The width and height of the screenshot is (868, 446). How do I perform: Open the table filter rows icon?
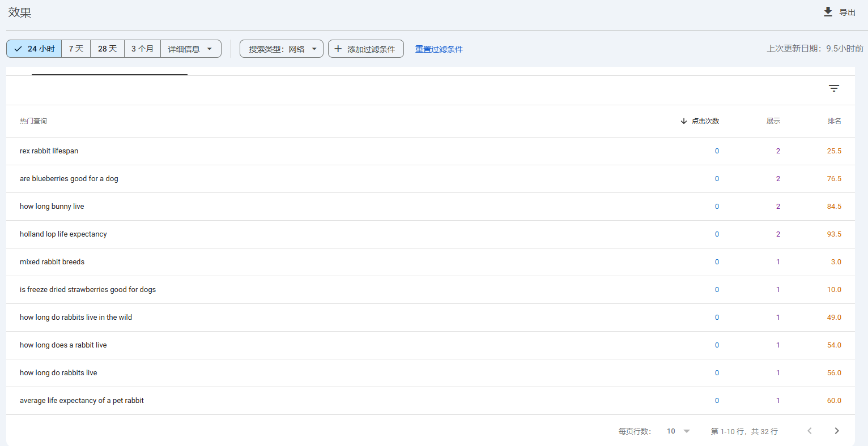point(833,88)
